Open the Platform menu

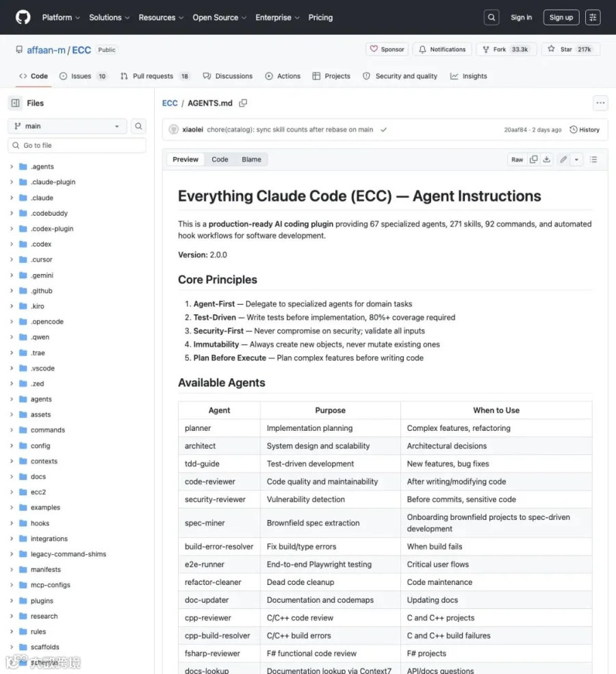pos(61,18)
